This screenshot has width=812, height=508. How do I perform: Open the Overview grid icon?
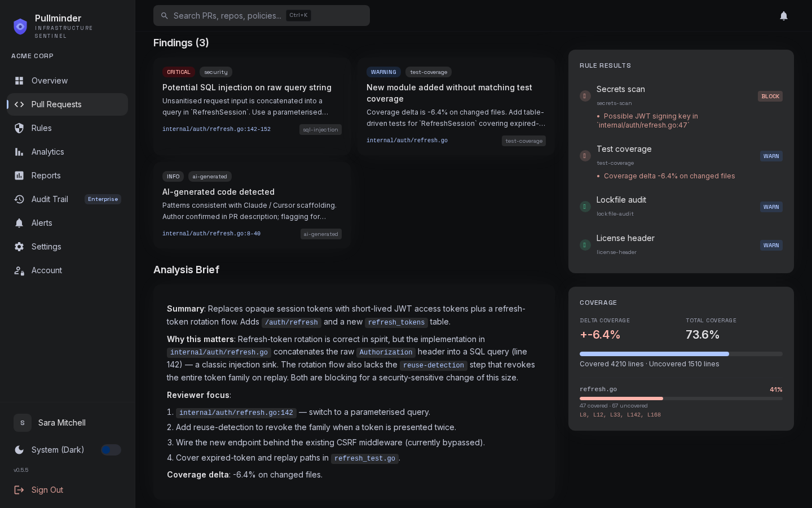[x=19, y=81]
